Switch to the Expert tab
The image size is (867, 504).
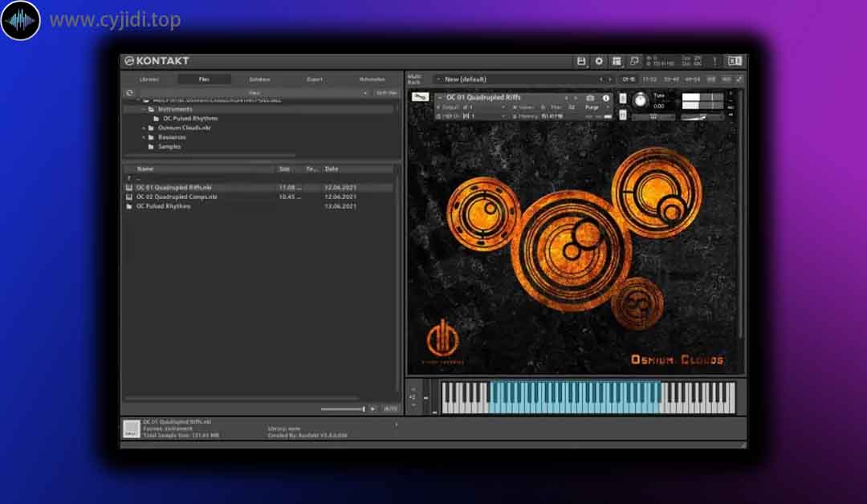pyautogui.click(x=315, y=79)
